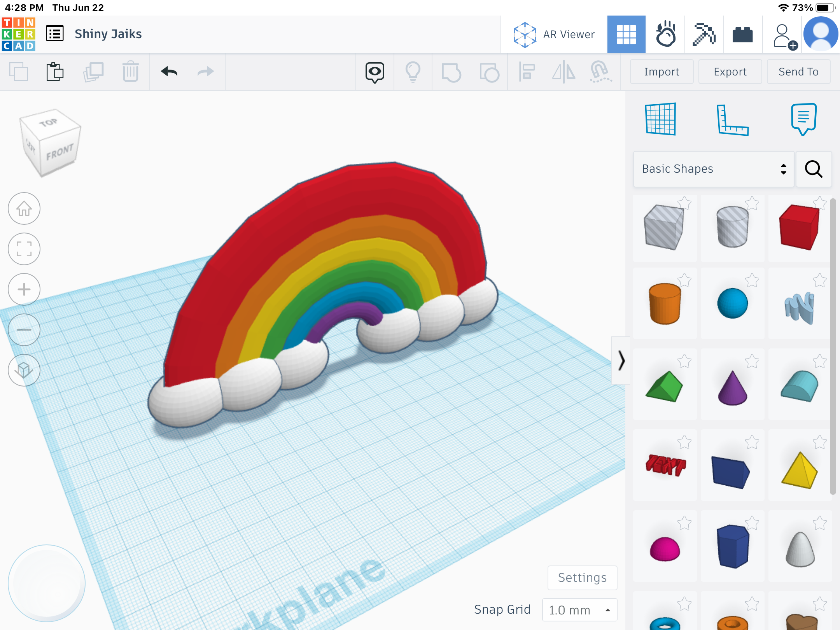Click the Settings button
Image resolution: width=840 pixels, height=630 pixels.
582,577
